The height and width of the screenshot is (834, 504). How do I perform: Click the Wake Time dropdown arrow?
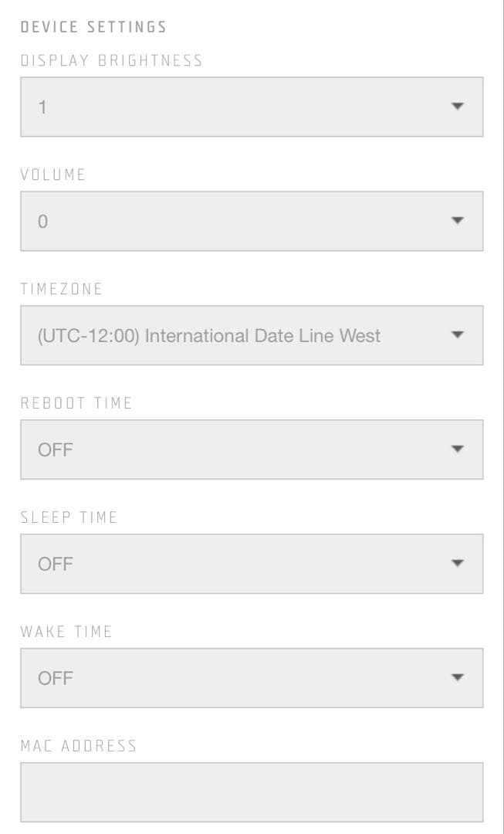[457, 678]
